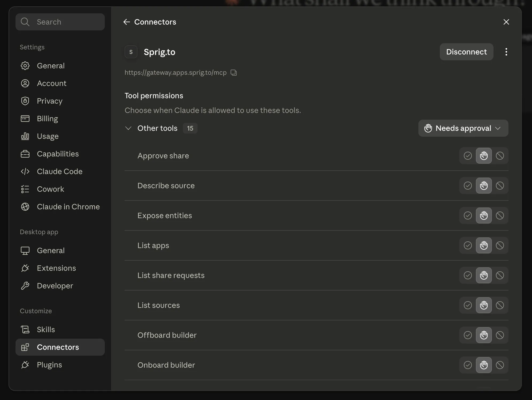The image size is (532, 400).
Task: Set Expose entities to needs approval
Action: (484, 215)
